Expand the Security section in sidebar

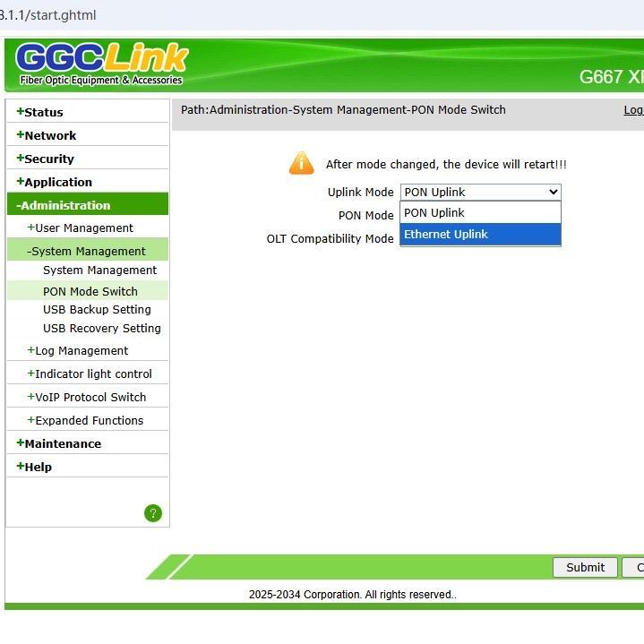coord(48,159)
